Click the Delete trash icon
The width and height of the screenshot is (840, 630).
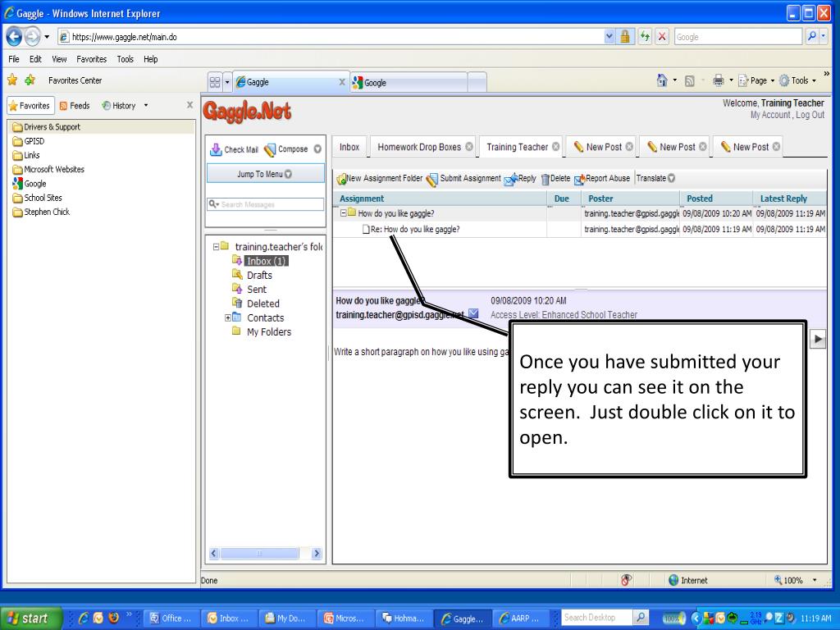pos(546,180)
